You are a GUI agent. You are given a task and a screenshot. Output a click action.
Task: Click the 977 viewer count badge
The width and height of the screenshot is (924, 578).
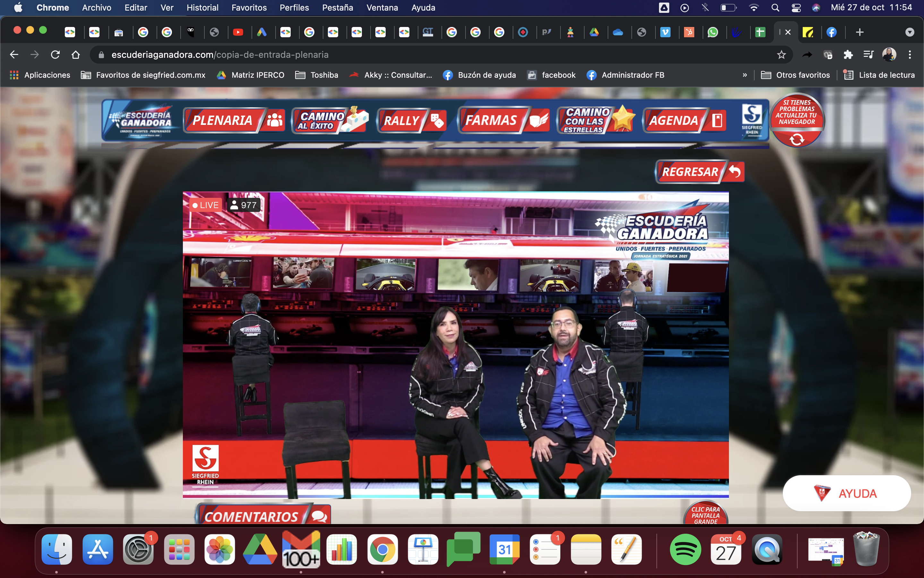[x=244, y=205]
